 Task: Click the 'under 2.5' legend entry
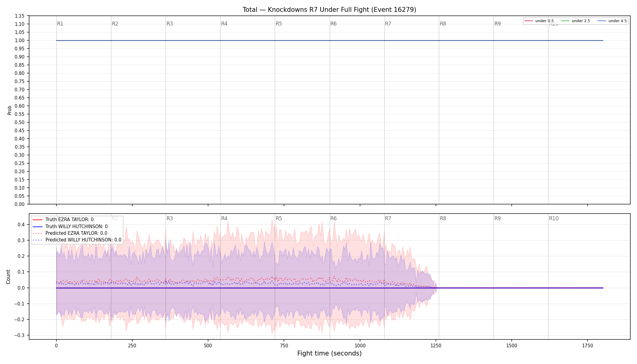point(575,21)
